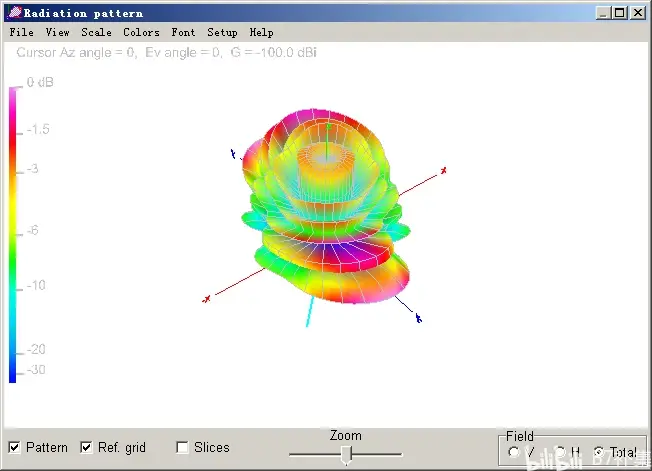Minimize the Radiation pattern window

[603, 13]
